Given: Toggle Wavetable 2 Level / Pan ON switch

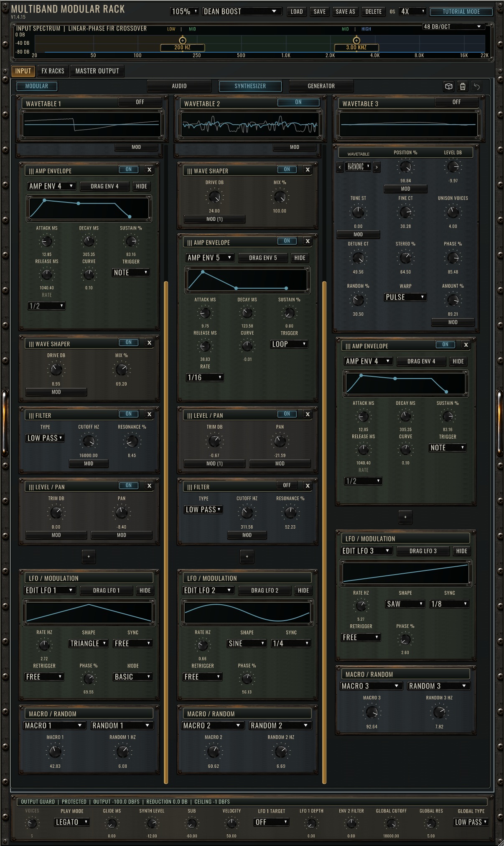Looking at the screenshot, I should (x=287, y=414).
